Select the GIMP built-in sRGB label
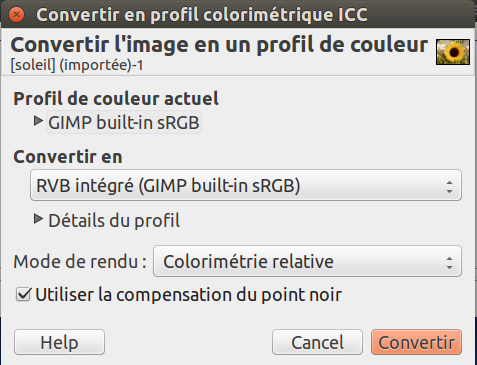This screenshot has height=365, width=477. [124, 122]
